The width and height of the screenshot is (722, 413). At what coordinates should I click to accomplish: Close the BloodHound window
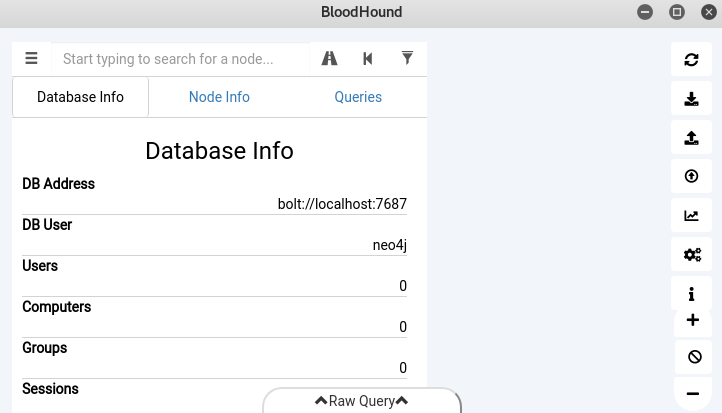708,12
